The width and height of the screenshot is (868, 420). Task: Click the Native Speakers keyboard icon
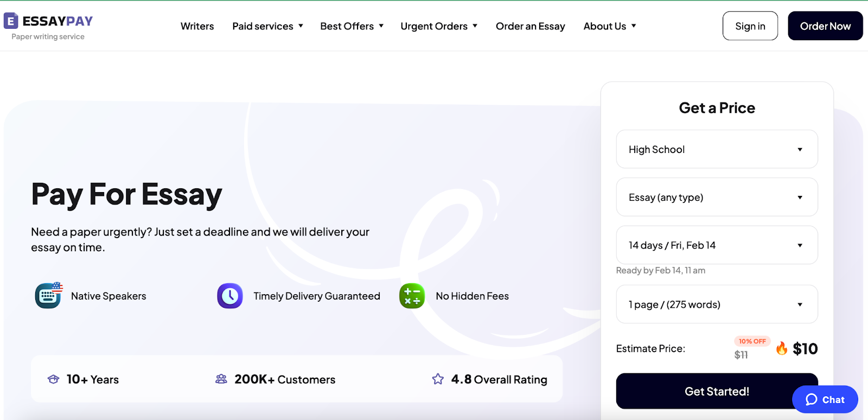point(49,296)
